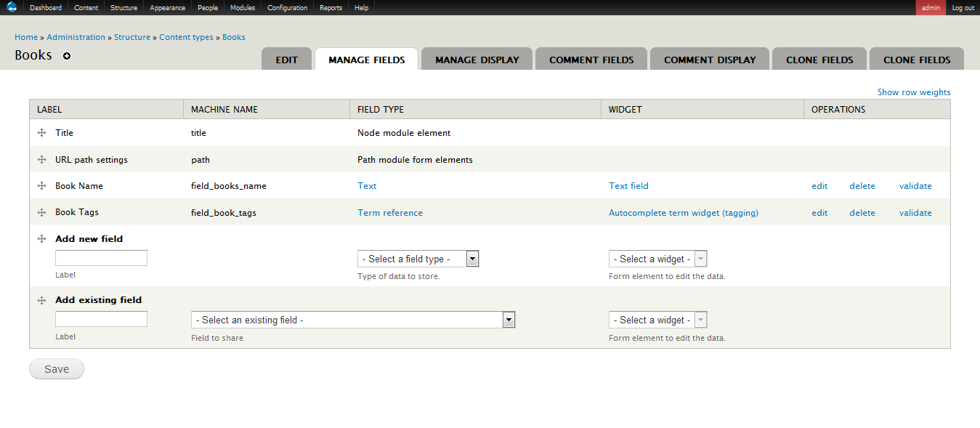
Task: Expand the 'Select an existing field' dropdown
Action: (x=352, y=320)
